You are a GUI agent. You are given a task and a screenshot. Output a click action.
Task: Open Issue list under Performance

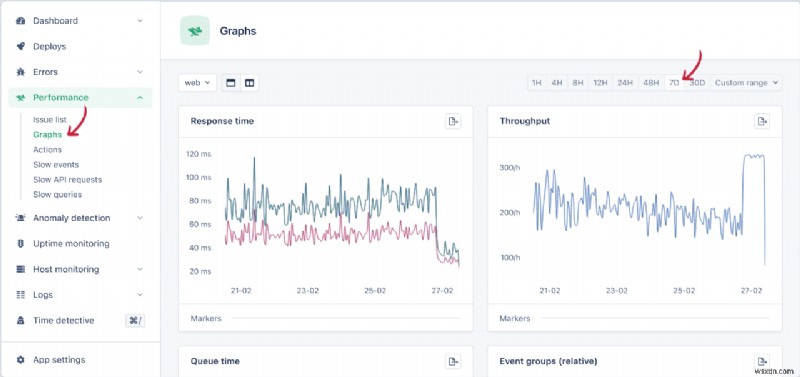point(50,120)
